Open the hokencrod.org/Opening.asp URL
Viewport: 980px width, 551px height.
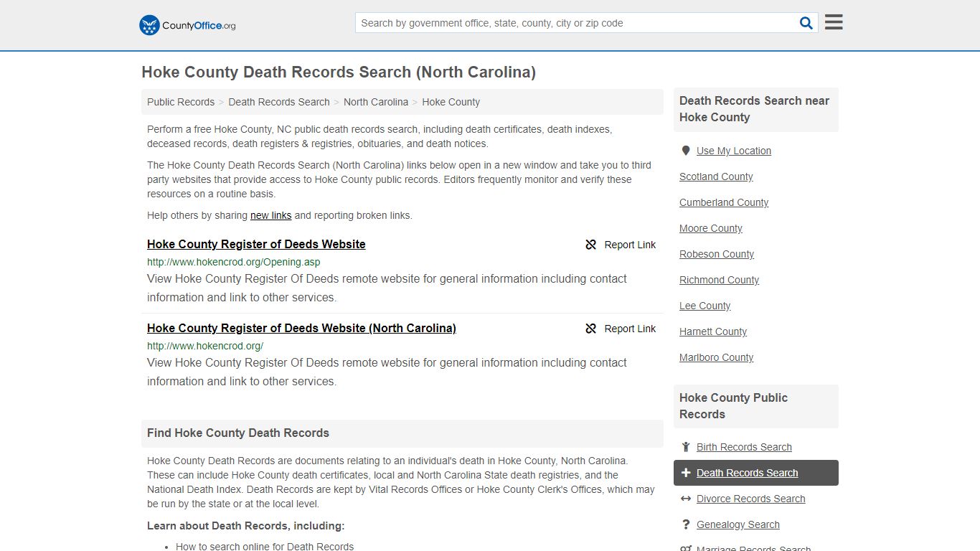(x=234, y=262)
